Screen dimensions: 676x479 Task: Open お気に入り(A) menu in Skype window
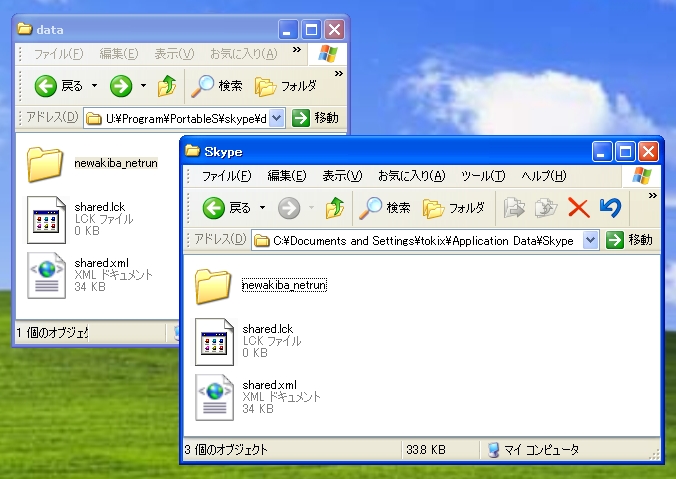[x=412, y=176]
